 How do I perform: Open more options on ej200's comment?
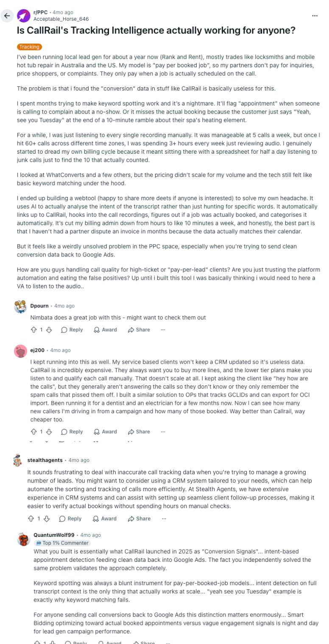163,432
